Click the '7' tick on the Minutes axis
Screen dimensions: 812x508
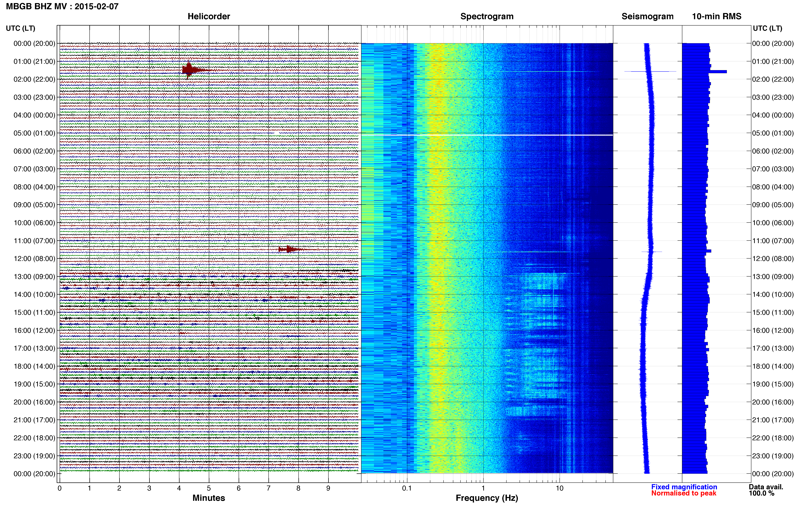(269, 488)
